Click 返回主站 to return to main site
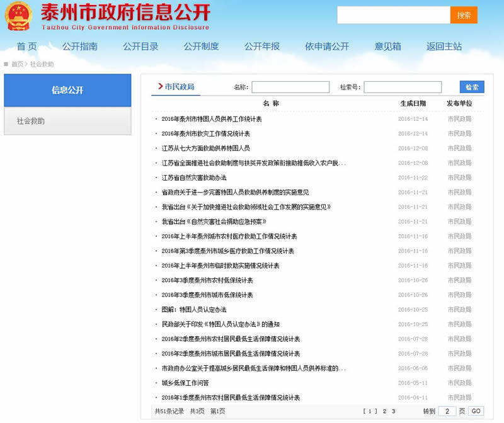504x423 pixels. pyautogui.click(x=444, y=47)
